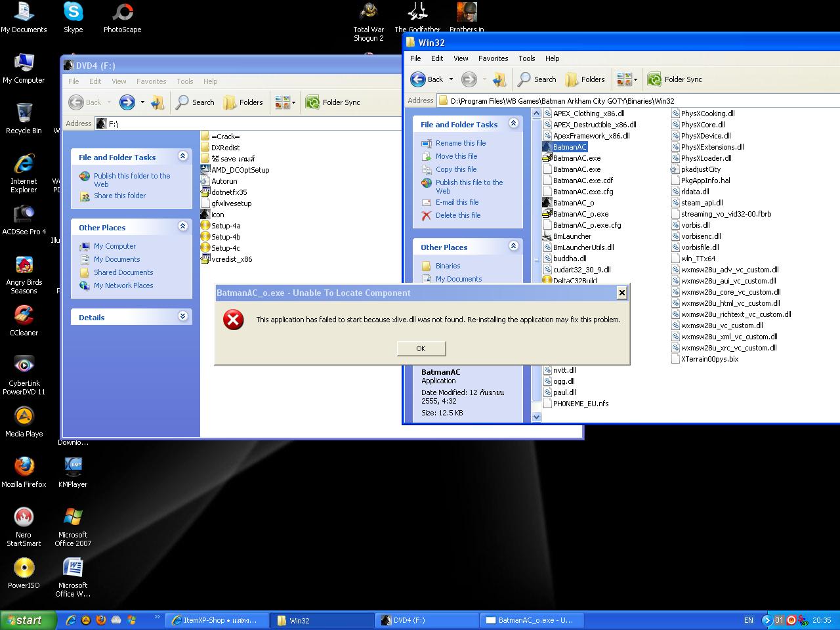The image size is (840, 630).
Task: Click scroll down arrow in Win32 task pane
Action: [x=536, y=416]
